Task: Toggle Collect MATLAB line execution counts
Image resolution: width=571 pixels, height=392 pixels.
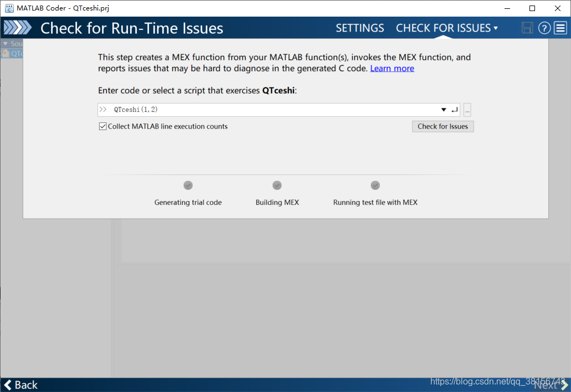Action: [x=102, y=126]
